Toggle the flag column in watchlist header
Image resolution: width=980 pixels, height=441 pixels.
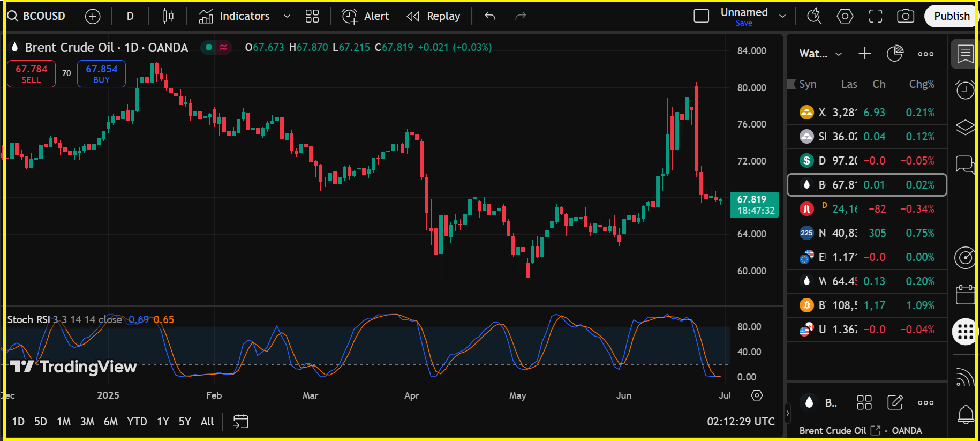click(x=791, y=84)
